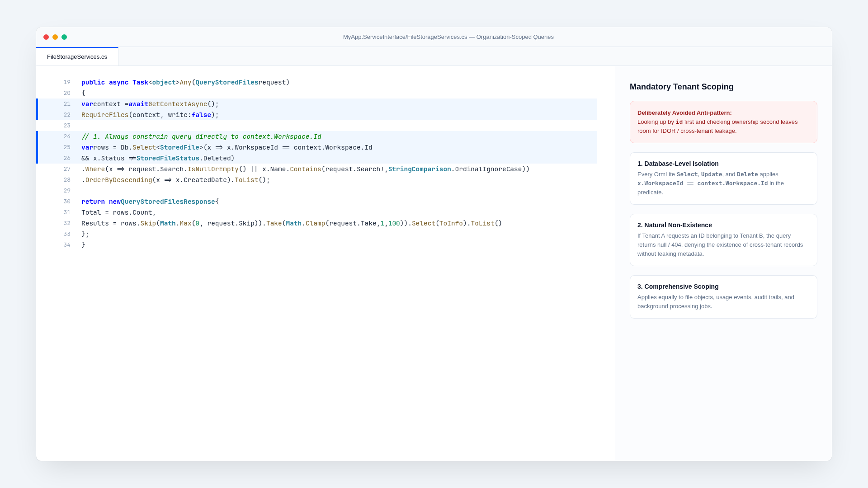This screenshot has height=488, width=868.
Task: Click 'Deliberately Avoided Anti-pattern:' warning title
Action: point(684,113)
